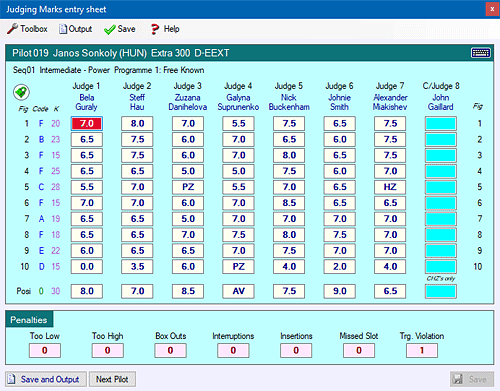Screen dimensions: 500x391
Task: Select Judge 1 figure 5 mark 5.5
Action: pyautogui.click(x=87, y=187)
